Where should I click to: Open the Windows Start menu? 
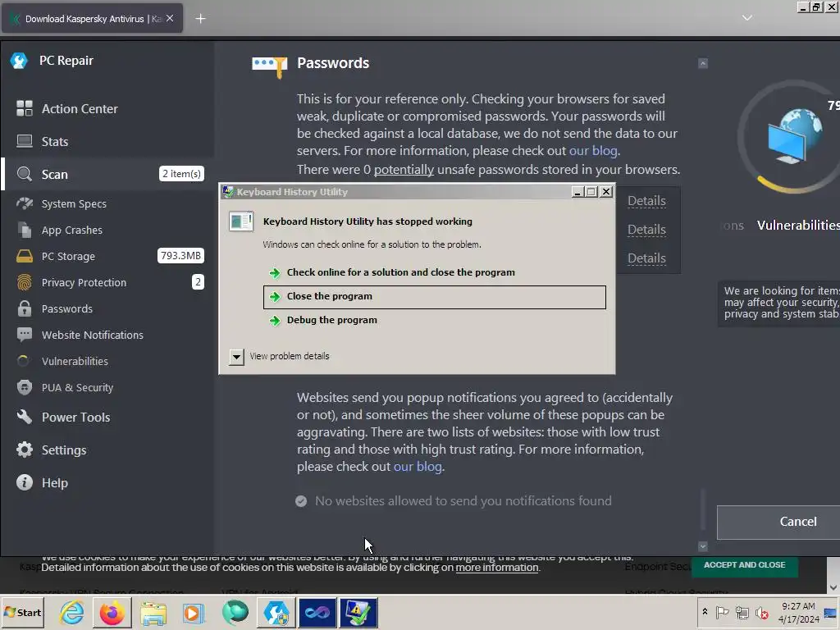tap(22, 612)
